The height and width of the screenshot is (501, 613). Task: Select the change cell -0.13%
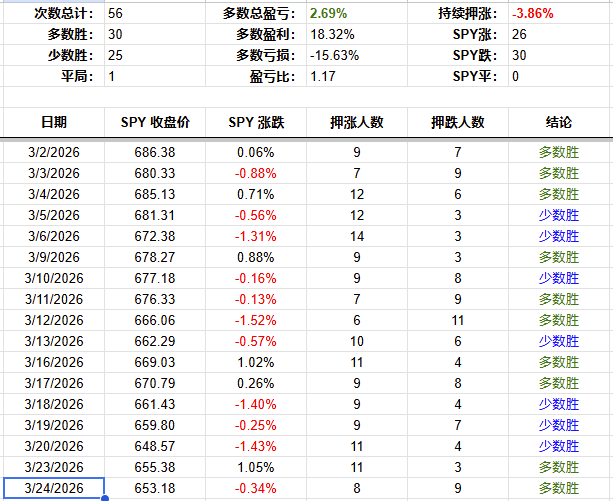[256, 299]
